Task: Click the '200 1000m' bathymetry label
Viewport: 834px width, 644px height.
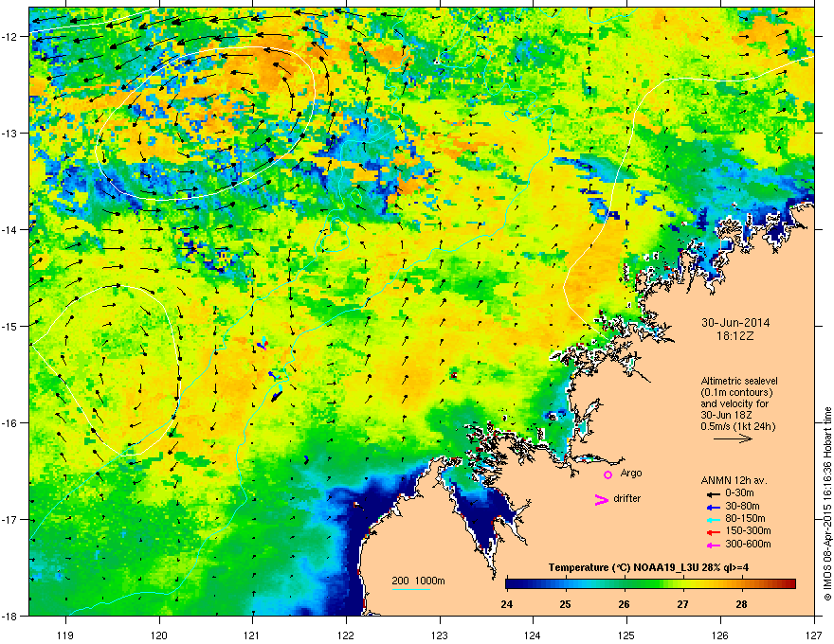Action: pyautogui.click(x=418, y=581)
